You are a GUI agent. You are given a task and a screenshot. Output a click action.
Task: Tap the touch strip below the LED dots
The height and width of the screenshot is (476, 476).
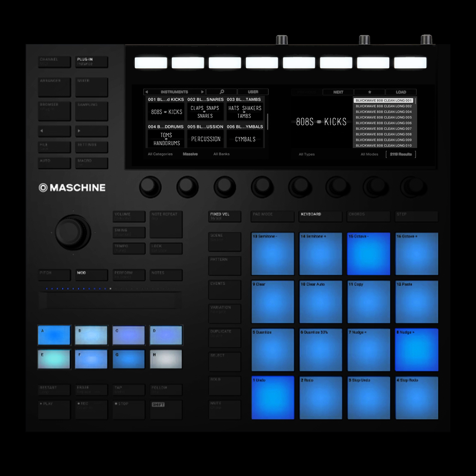pyautogui.click(x=110, y=300)
